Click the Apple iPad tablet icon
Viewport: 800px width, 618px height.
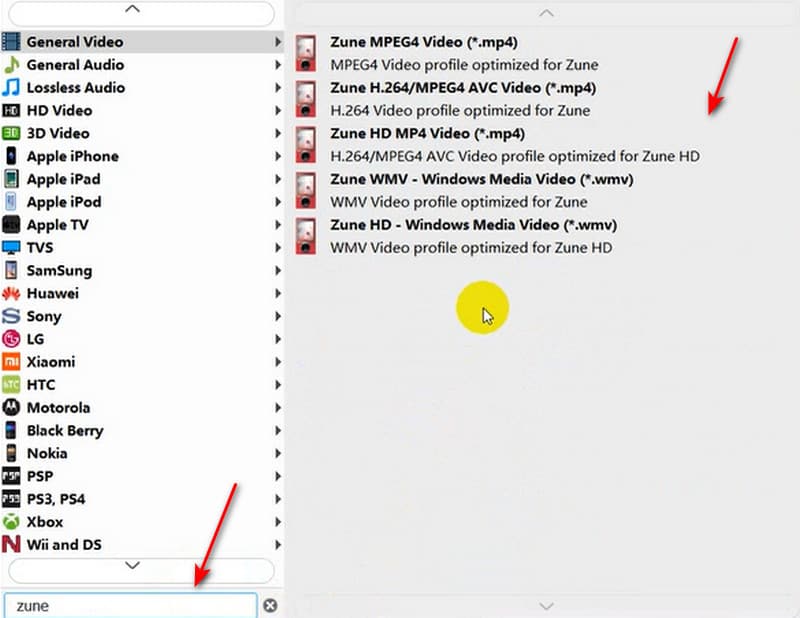click(x=11, y=179)
